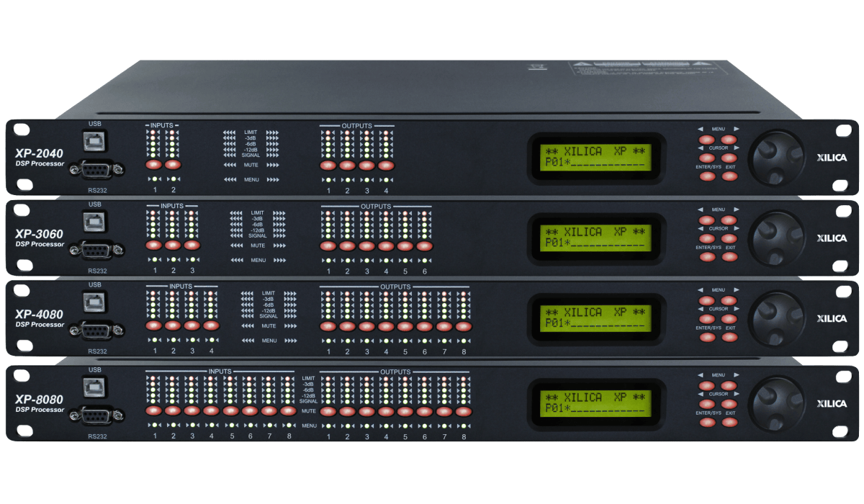Screen dimensions: 864x504
Task: Select the LCD display on the XP-2040
Action: click(595, 159)
